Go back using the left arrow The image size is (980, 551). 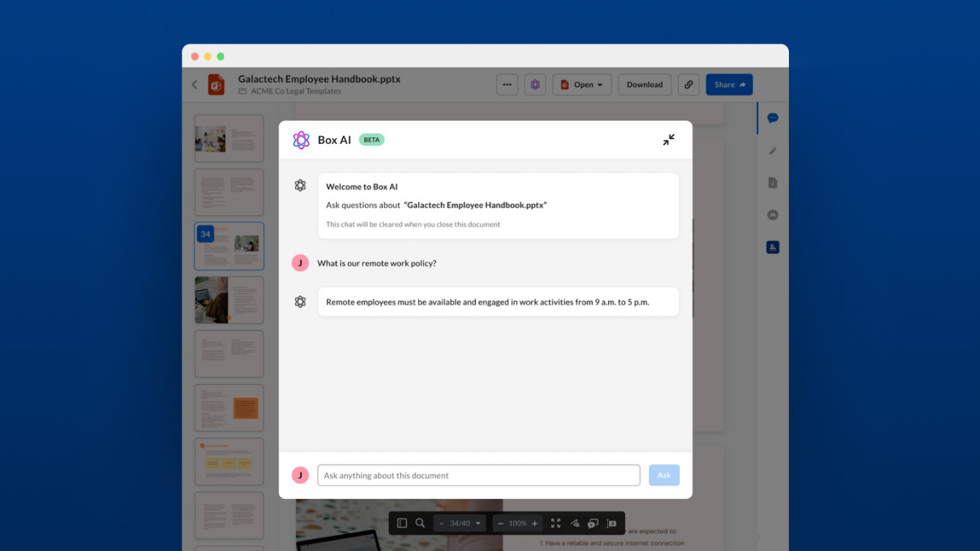click(194, 85)
